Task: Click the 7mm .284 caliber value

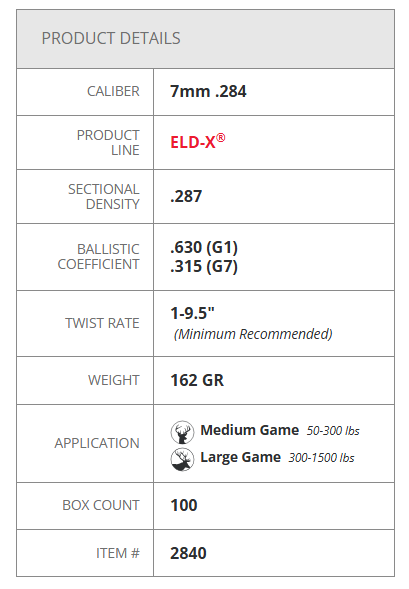Action: tap(208, 91)
